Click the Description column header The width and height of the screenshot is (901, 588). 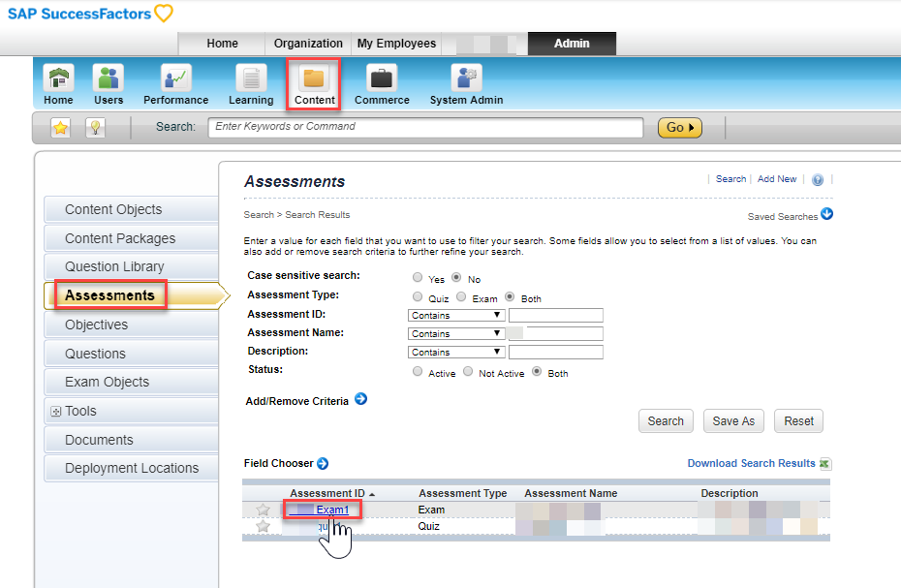(x=730, y=493)
